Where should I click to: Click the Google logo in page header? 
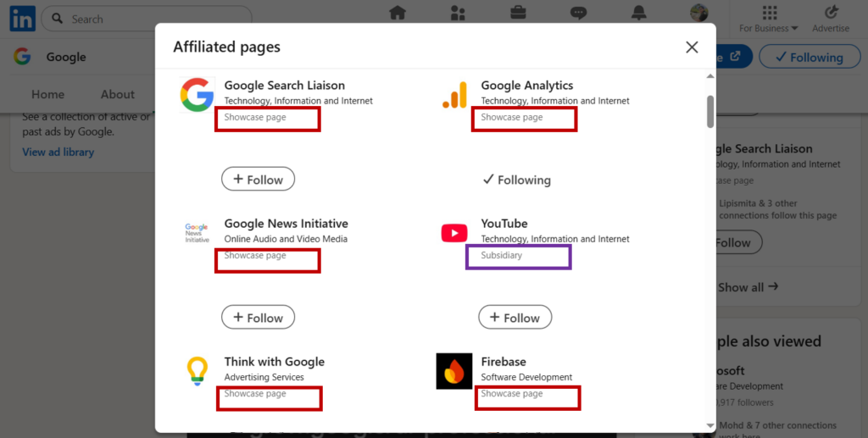tap(22, 57)
